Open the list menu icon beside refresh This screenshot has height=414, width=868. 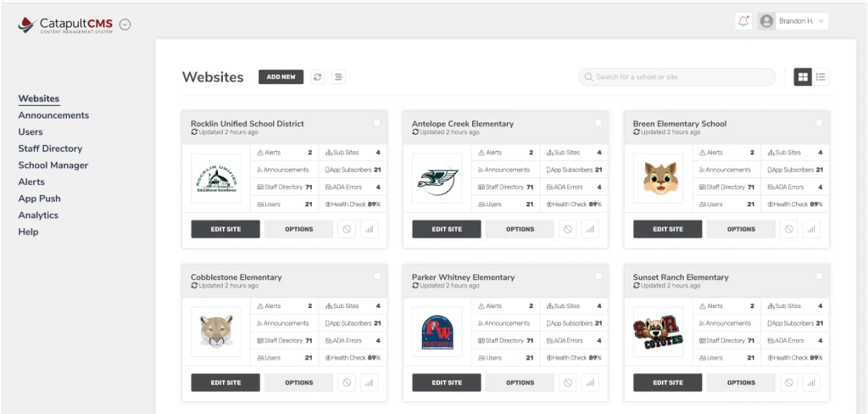pyautogui.click(x=339, y=77)
